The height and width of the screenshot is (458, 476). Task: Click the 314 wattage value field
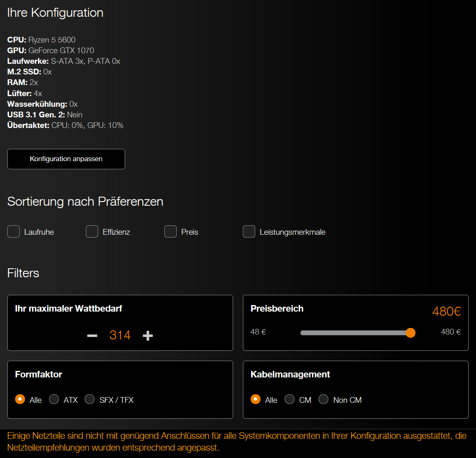(120, 335)
